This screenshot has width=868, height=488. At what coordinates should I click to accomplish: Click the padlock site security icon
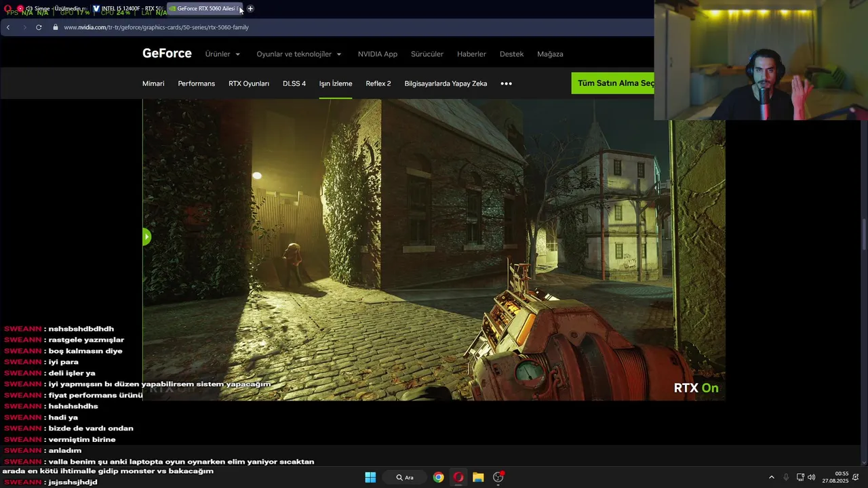pos(56,27)
